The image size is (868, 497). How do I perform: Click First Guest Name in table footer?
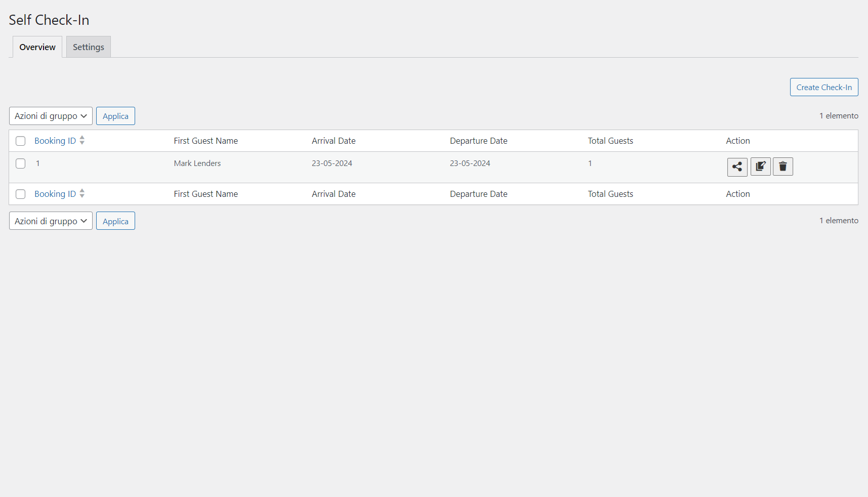206,194
